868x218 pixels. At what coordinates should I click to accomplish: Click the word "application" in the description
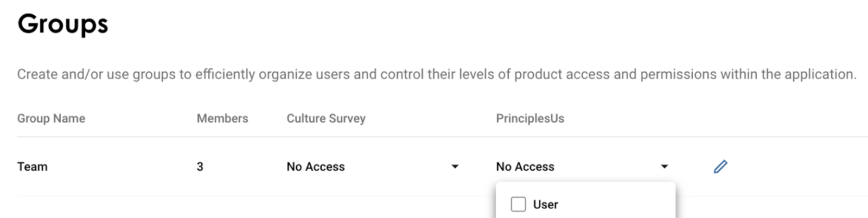tap(820, 74)
